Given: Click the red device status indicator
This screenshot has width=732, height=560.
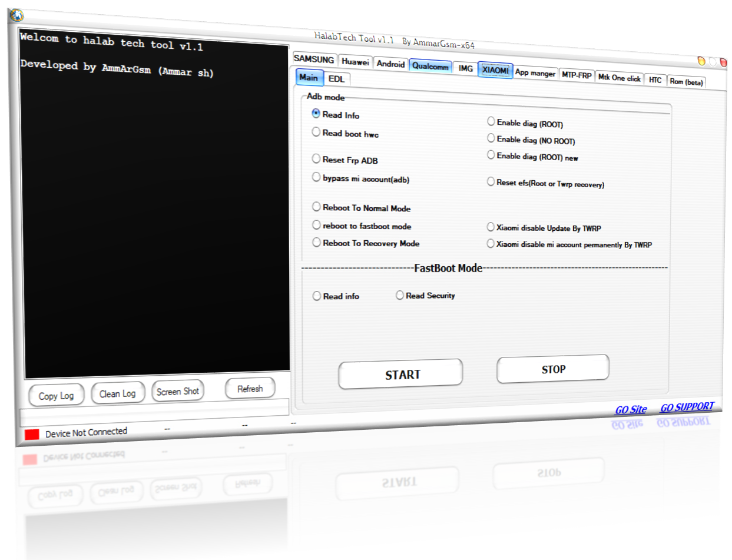Looking at the screenshot, I should pyautogui.click(x=32, y=435).
